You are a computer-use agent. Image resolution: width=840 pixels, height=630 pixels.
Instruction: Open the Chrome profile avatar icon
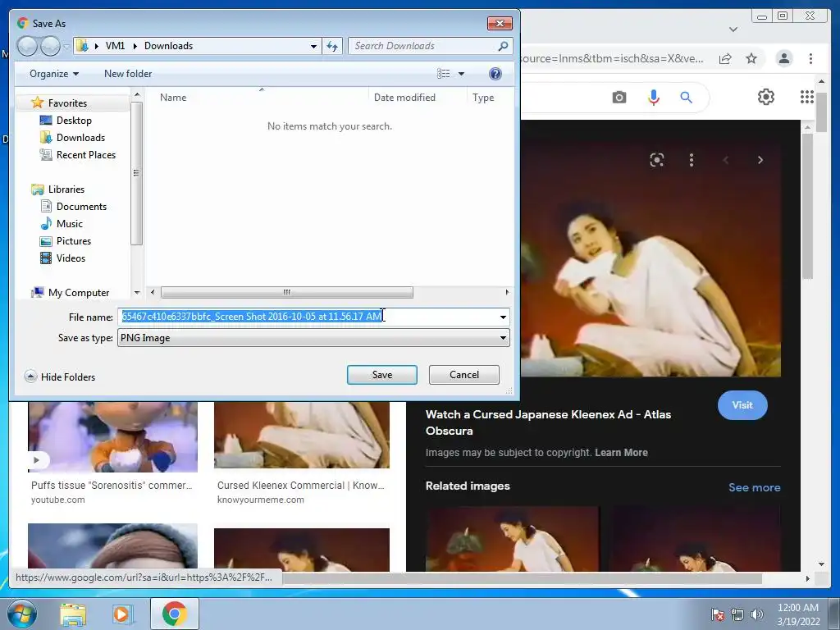click(783, 58)
